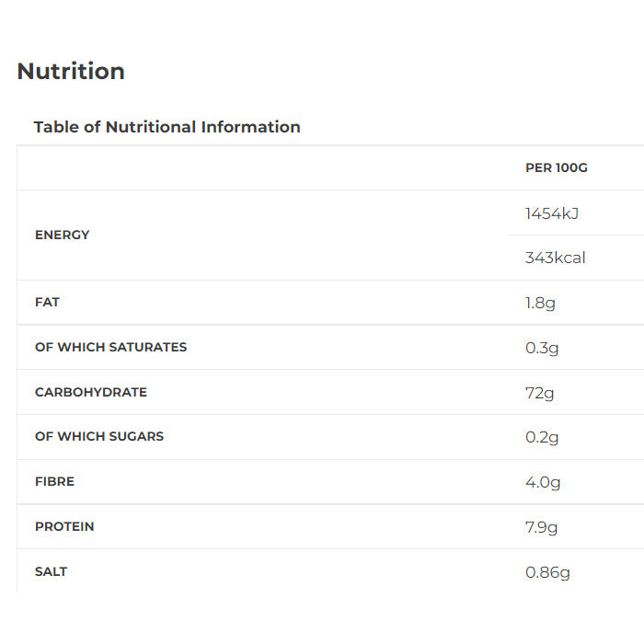Image resolution: width=644 pixels, height=644 pixels.
Task: Select the OF WHICH SUGARS label
Action: coord(99,436)
